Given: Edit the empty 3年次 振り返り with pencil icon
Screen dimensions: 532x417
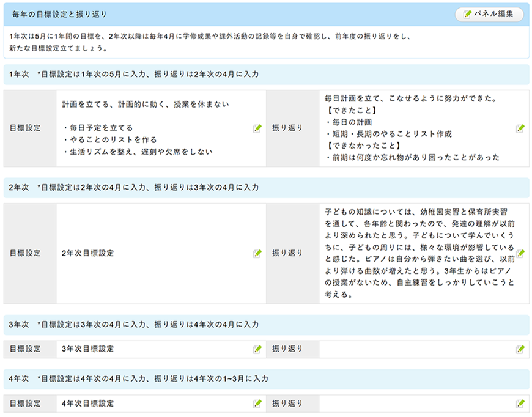Looking at the screenshot, I should (520, 349).
